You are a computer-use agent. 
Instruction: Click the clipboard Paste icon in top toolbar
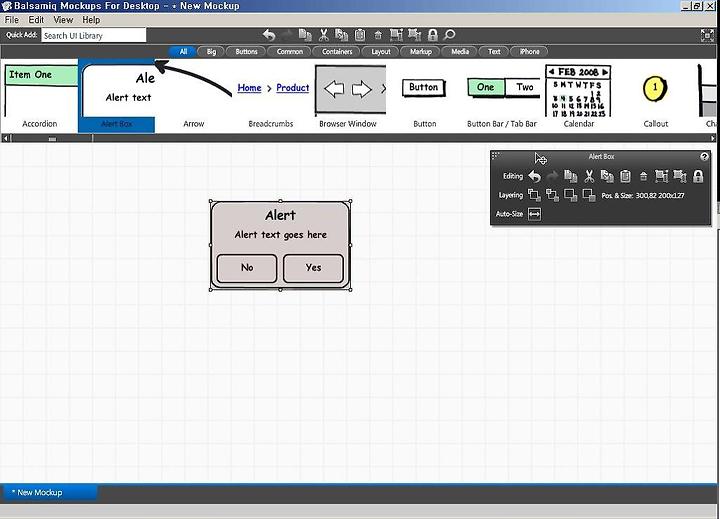(360, 35)
